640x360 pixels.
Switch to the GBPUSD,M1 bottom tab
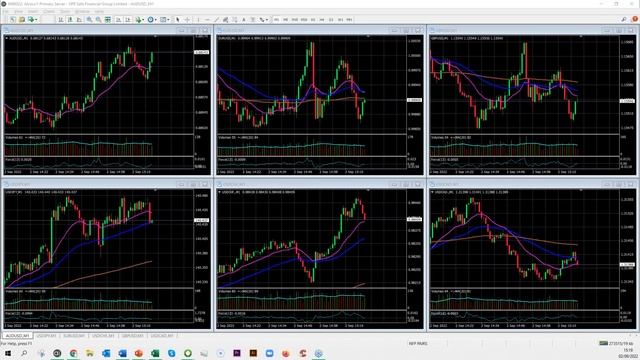coord(132,336)
